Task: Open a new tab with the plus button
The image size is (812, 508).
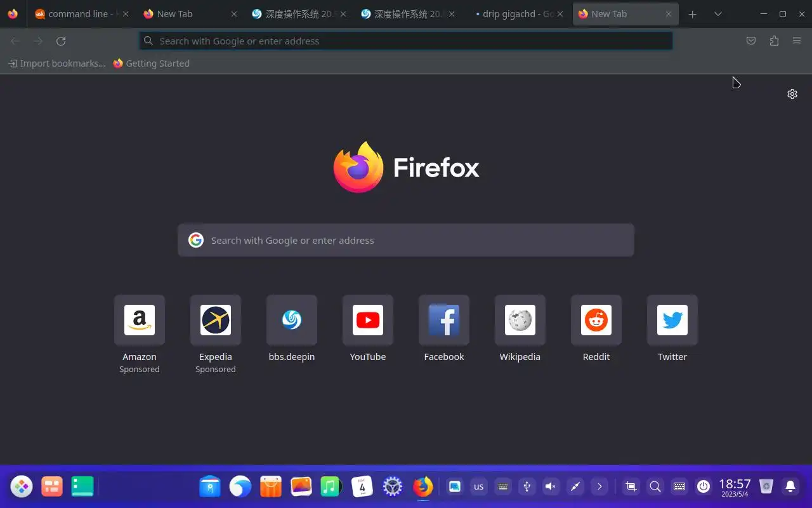Action: pos(693,14)
